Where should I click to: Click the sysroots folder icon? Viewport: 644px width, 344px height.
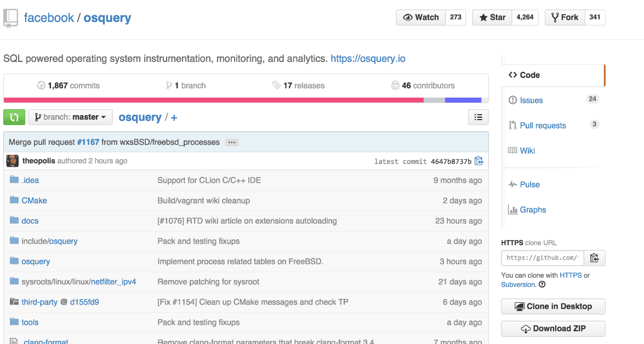coord(14,281)
